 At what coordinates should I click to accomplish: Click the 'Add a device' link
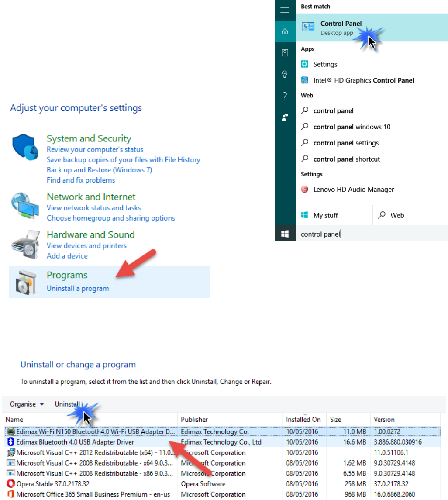point(67,256)
